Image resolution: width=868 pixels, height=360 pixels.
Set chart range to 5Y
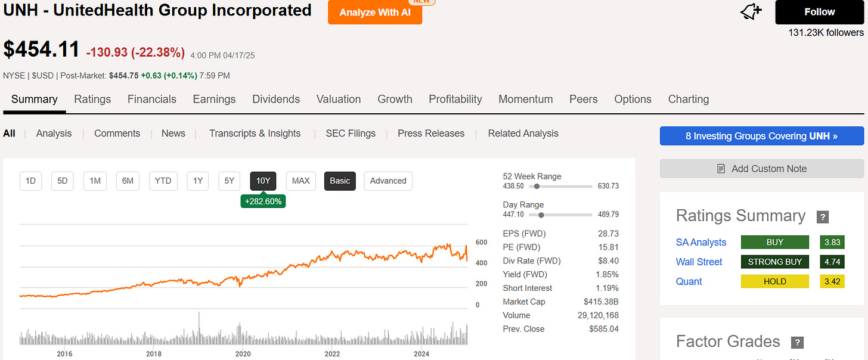230,181
